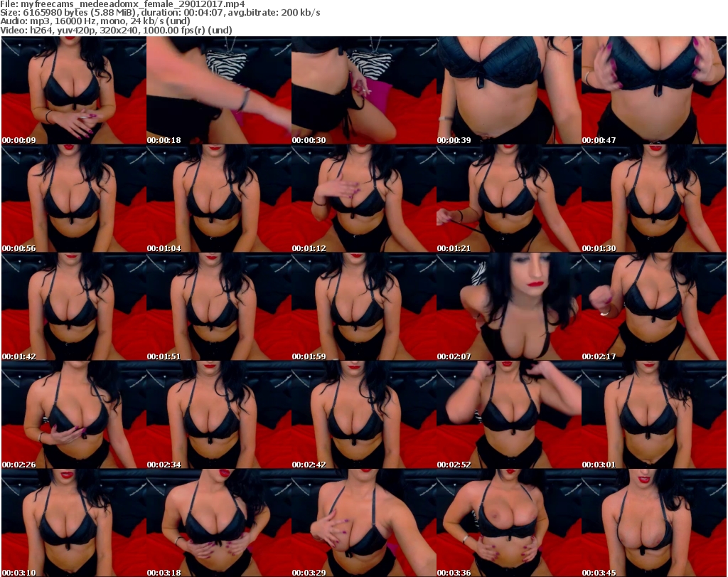Screen dimensions: 728x577
Task: Open the thumbnail stamped 00:02:07
Action: click(x=509, y=307)
